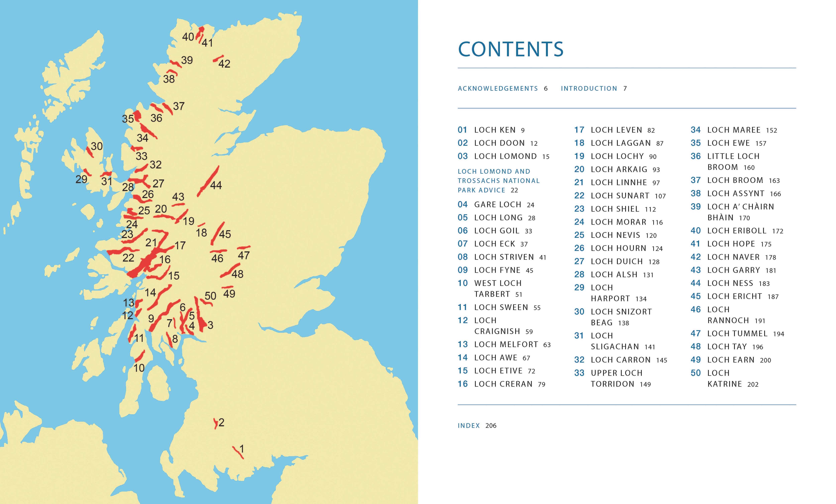
Task: Select contents entry LOCH ECK
Action: click(493, 244)
